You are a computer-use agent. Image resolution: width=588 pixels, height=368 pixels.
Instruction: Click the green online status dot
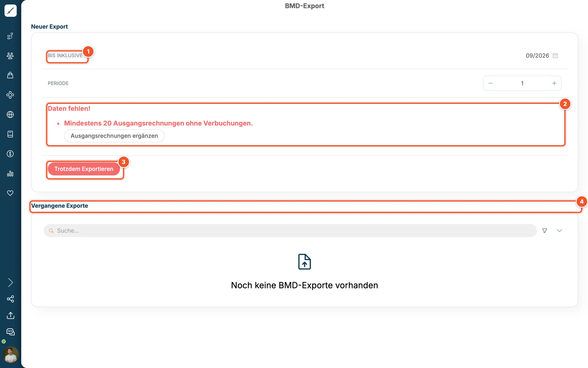point(4,341)
